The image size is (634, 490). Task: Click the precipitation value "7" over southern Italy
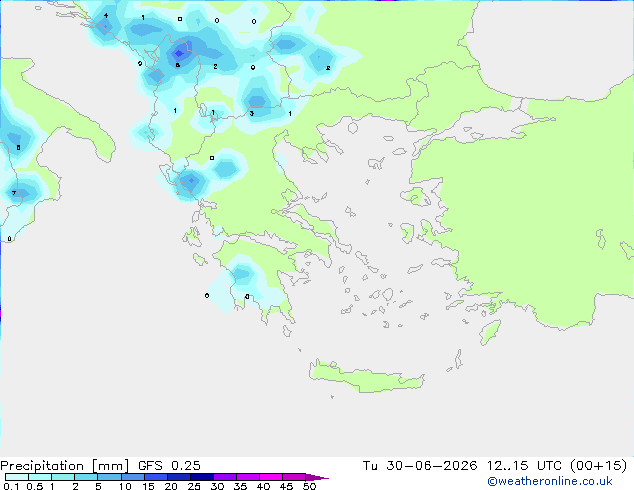pos(14,193)
